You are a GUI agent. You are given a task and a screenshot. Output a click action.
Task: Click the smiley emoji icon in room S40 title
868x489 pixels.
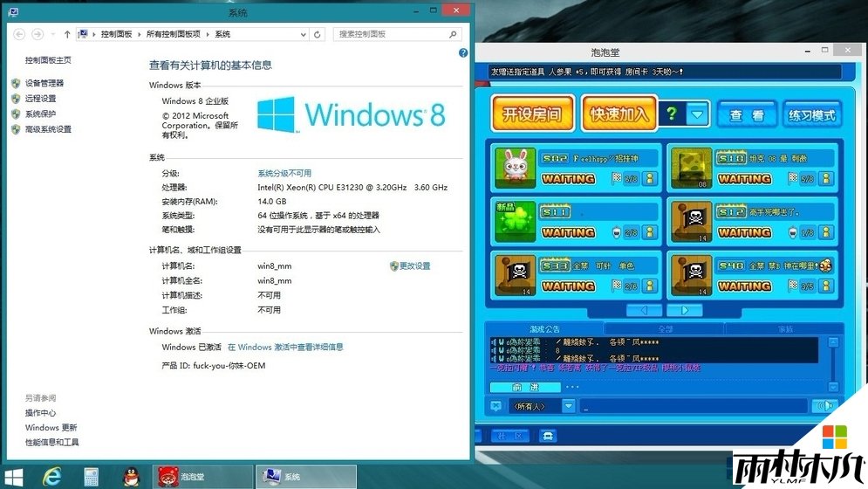825,265
